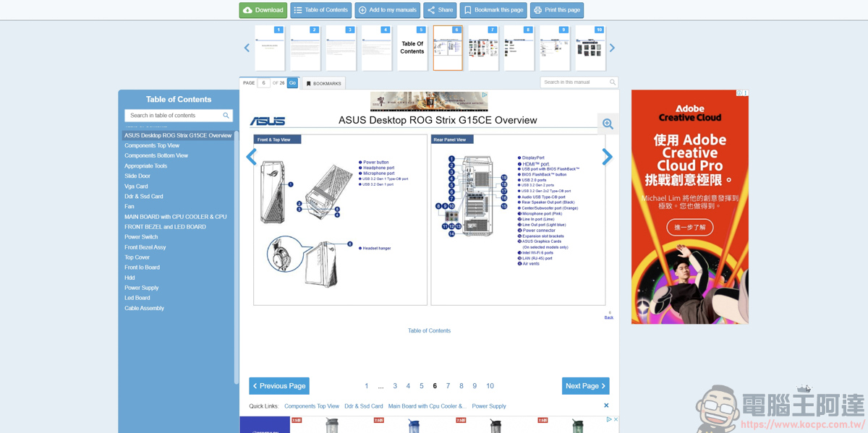This screenshot has width=868, height=433.
Task: Open Fan entry in table of contents
Action: click(129, 207)
